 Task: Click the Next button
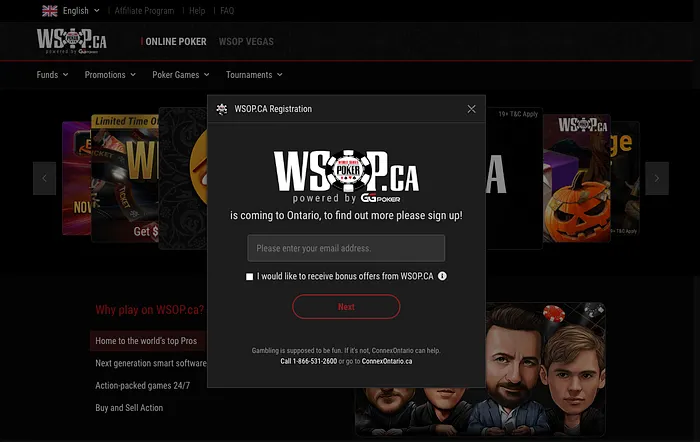346,307
